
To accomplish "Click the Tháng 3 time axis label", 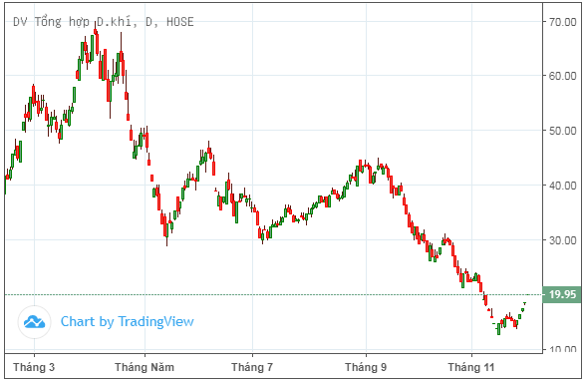I will [34, 367].
